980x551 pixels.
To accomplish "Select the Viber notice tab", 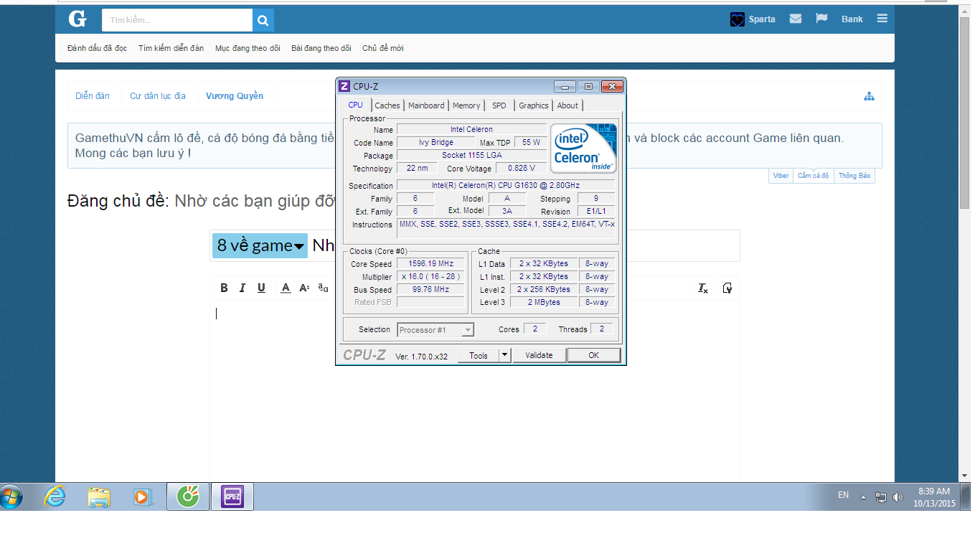I will 781,176.
